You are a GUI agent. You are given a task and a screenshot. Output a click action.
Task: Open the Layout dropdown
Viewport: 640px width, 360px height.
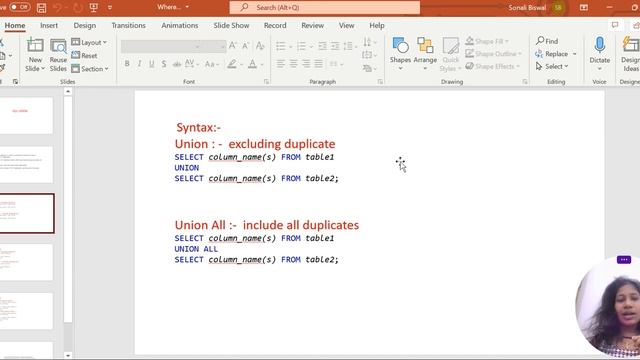point(89,42)
